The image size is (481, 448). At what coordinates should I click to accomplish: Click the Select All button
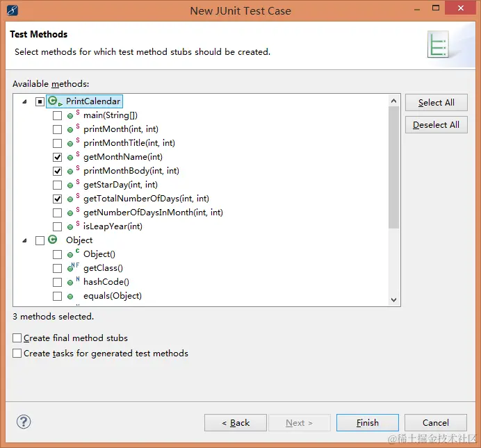tap(437, 103)
